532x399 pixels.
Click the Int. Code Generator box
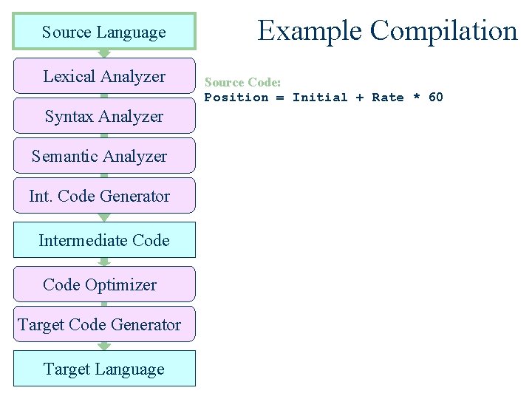pos(104,195)
